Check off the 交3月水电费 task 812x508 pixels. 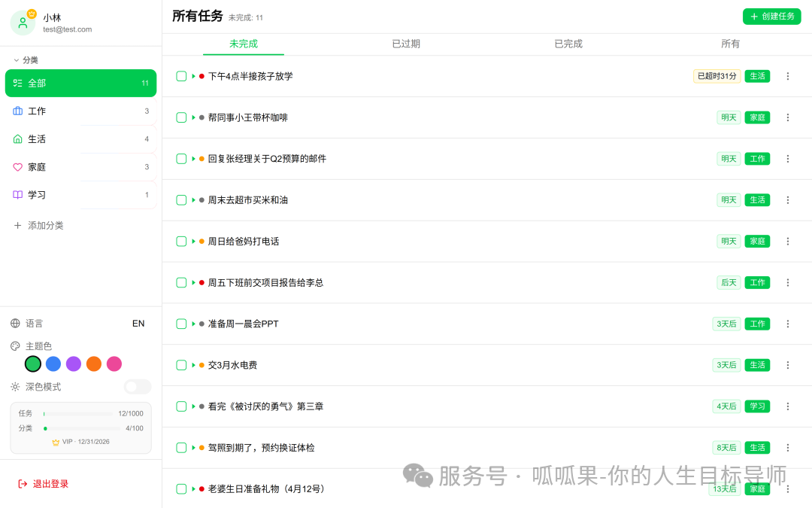pos(181,365)
